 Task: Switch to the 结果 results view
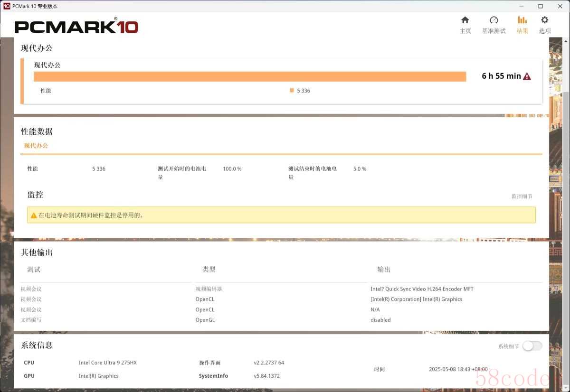522,25
